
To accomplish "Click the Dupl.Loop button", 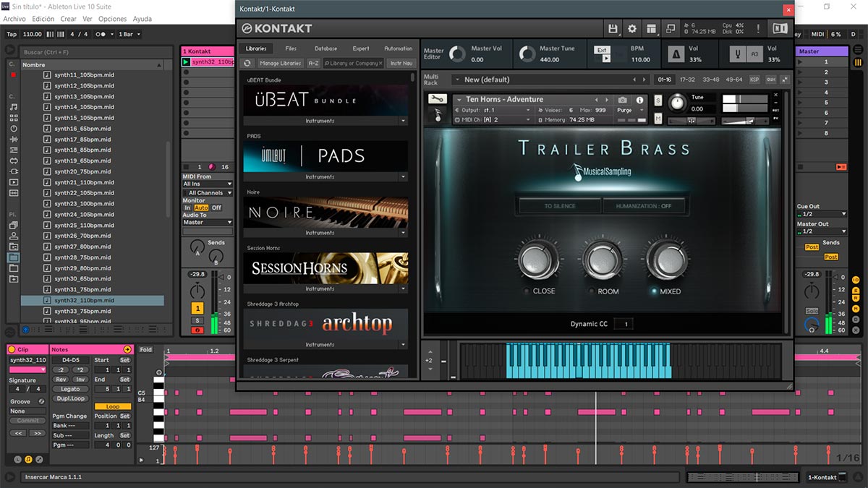I will click(x=70, y=398).
